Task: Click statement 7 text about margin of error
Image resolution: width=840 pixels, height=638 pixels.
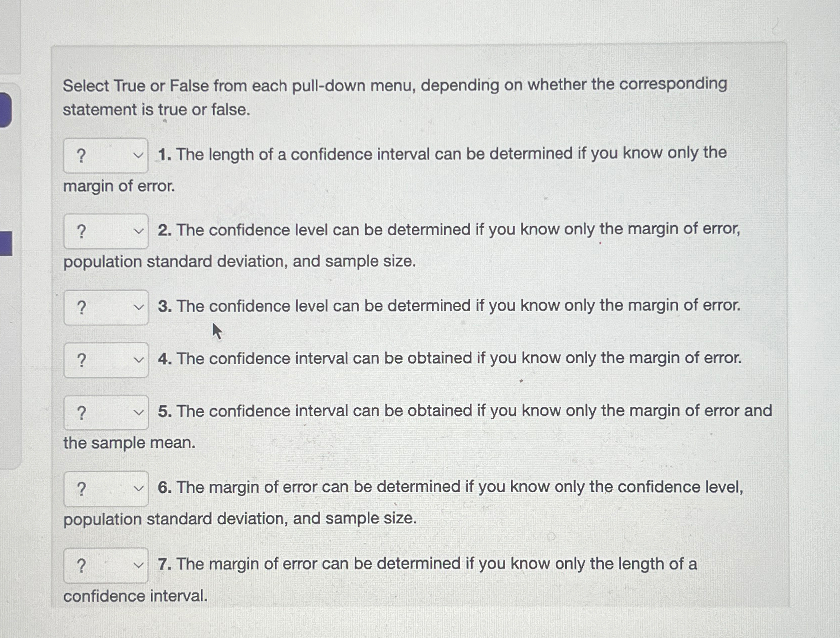Action: [427, 564]
